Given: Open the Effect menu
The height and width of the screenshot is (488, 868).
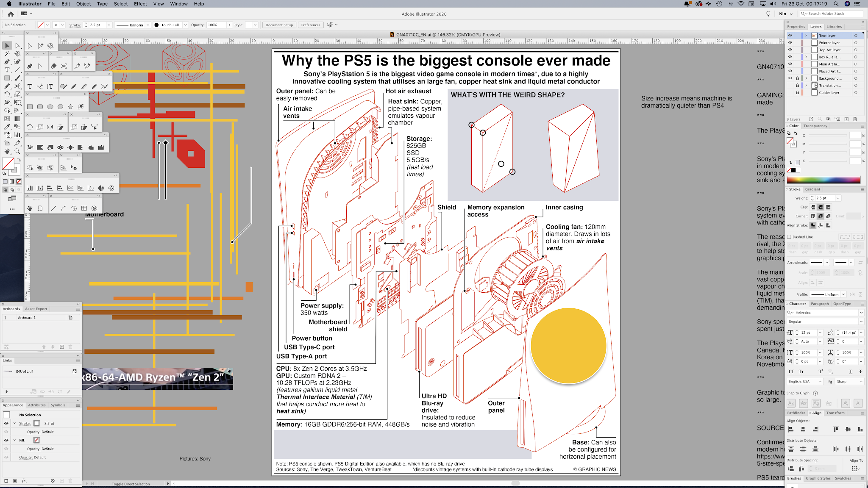Looking at the screenshot, I should tap(140, 4).
